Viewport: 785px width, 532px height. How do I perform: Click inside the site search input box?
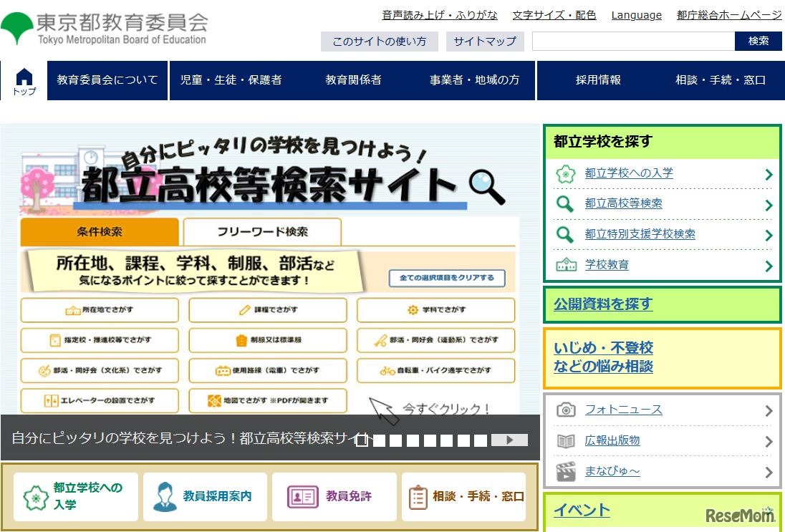coord(633,42)
